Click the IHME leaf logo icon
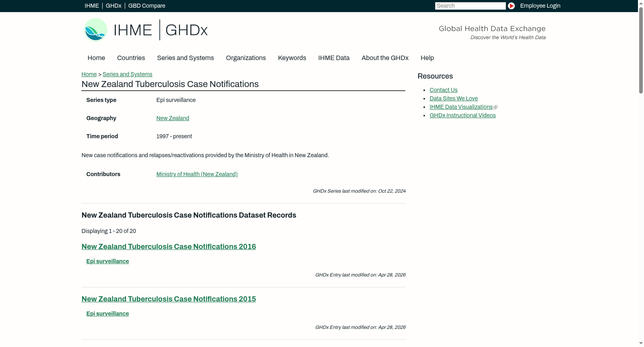This screenshot has height=347, width=644. tap(96, 30)
